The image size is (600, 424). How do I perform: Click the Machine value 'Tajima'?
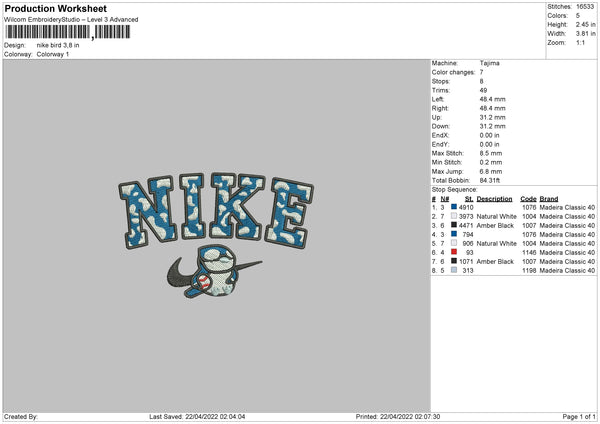coord(489,63)
